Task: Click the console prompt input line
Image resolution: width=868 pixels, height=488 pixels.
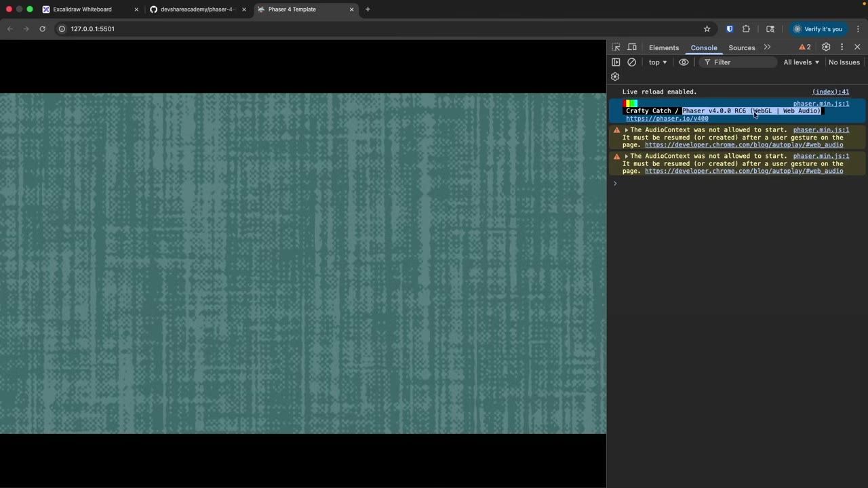Action: (739, 184)
